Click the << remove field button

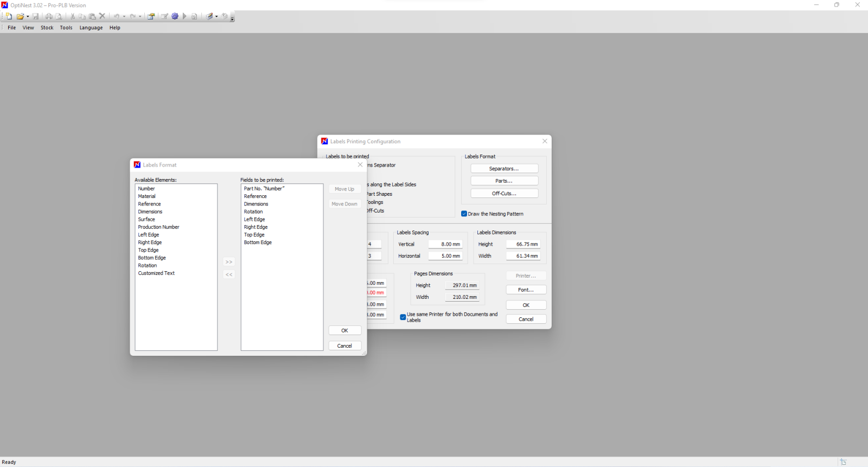pyautogui.click(x=229, y=274)
